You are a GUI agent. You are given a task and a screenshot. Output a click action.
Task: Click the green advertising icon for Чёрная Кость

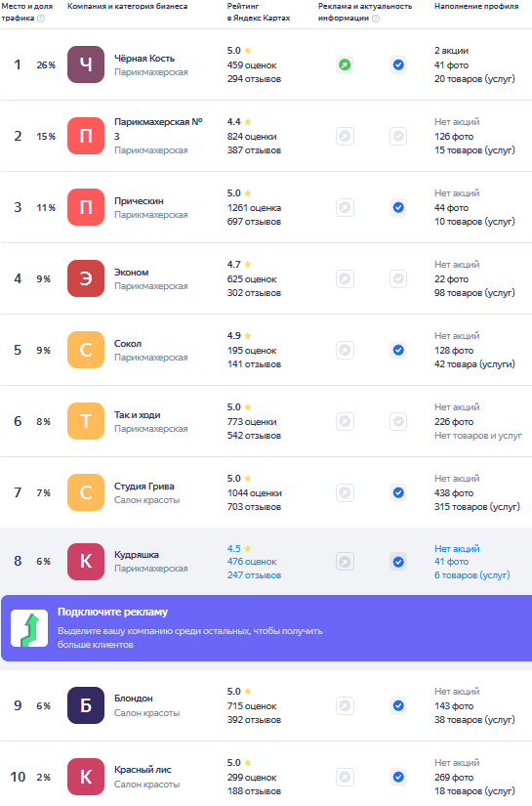(346, 64)
